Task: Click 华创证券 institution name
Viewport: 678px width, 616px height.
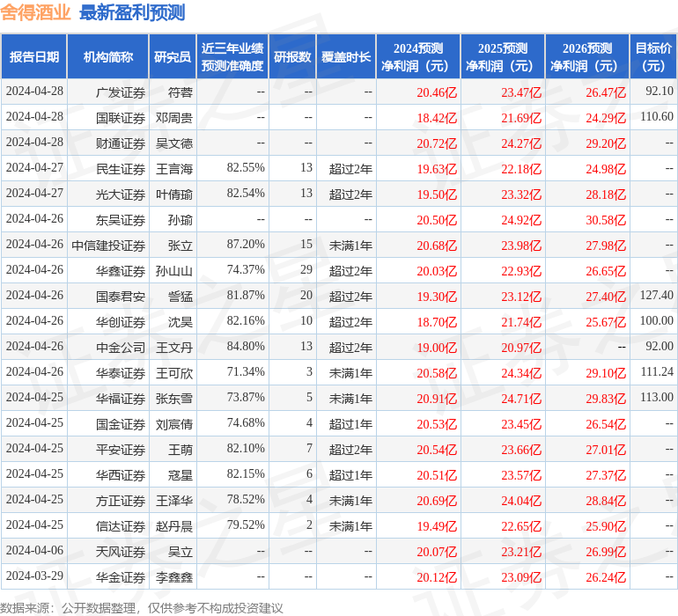Action: [121, 322]
